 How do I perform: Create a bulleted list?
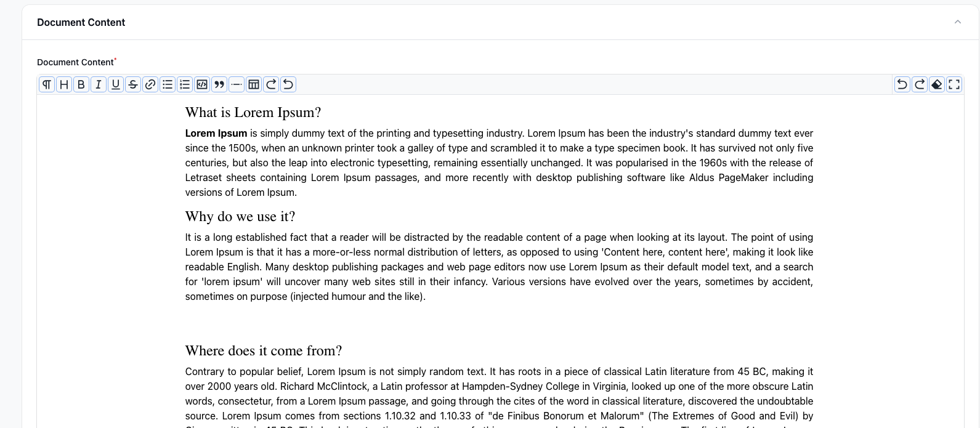pyautogui.click(x=168, y=84)
